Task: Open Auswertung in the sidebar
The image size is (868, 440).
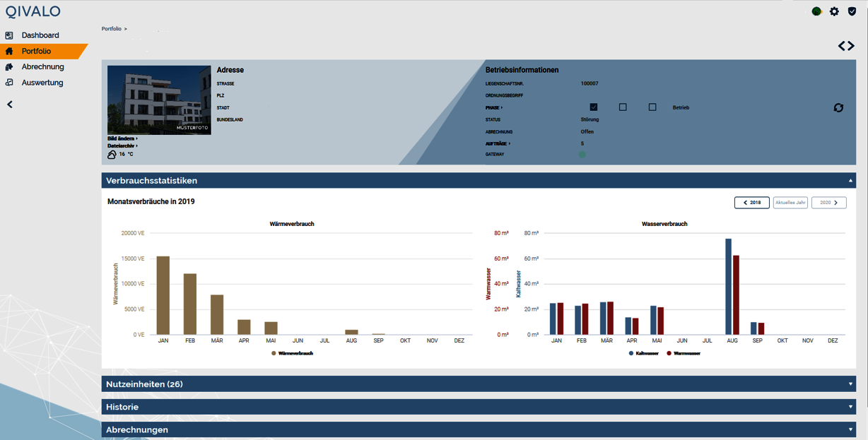Action: coord(42,83)
